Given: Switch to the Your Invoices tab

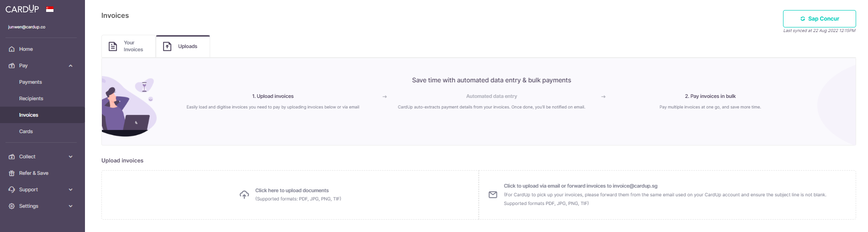Looking at the screenshot, I should [x=128, y=46].
